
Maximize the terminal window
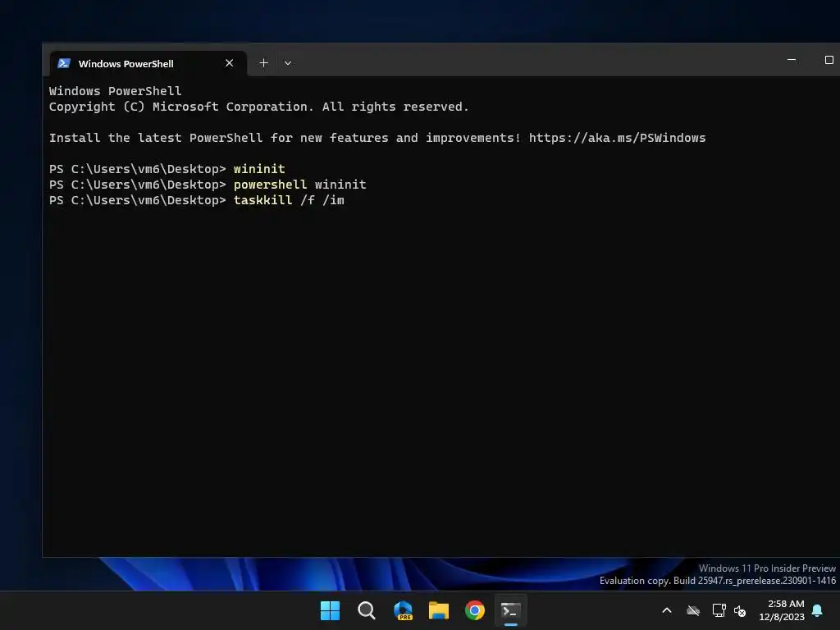tap(829, 60)
